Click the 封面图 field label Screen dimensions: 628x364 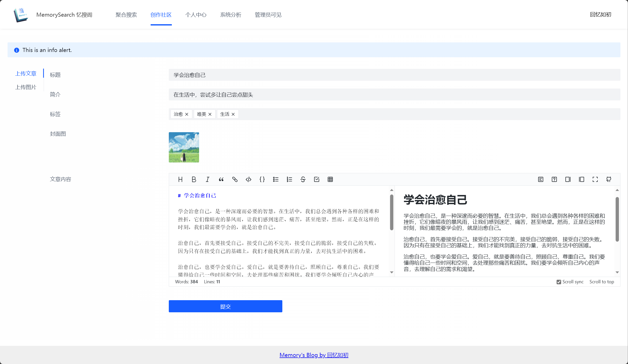point(58,134)
